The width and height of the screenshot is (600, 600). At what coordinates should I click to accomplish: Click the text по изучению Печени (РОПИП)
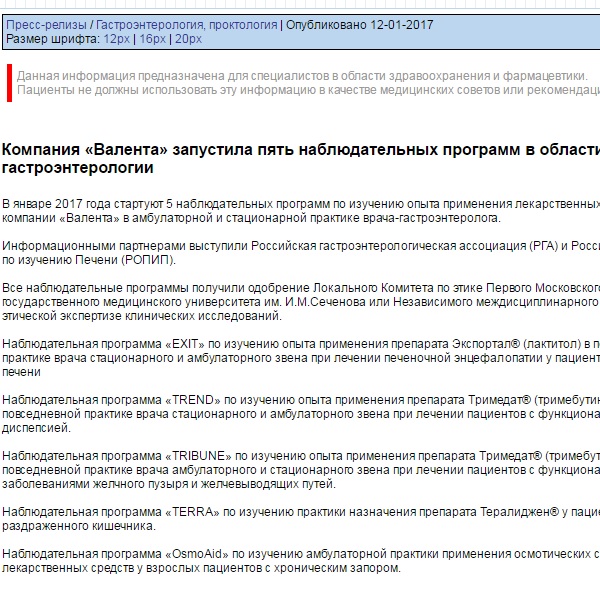point(89,260)
